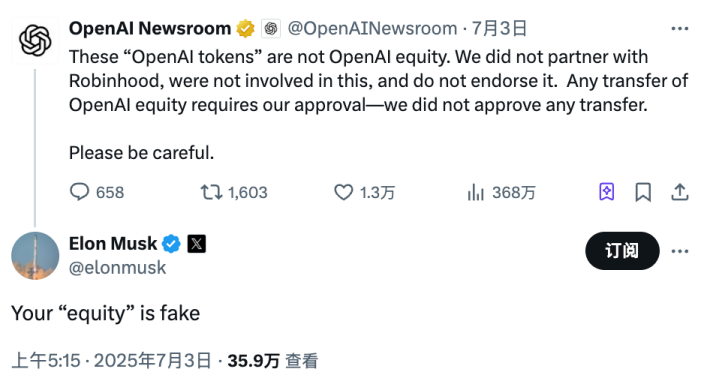The width and height of the screenshot is (704, 384).
Task: Open OpenAI Newsroom profile avatar
Action: [35, 40]
